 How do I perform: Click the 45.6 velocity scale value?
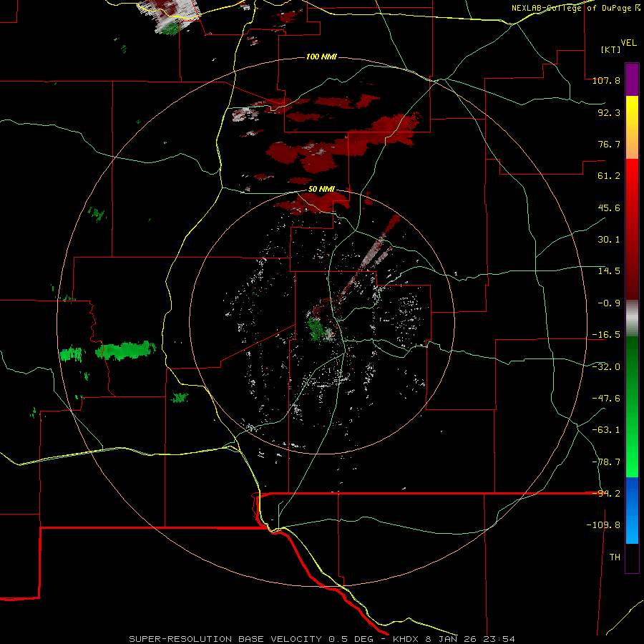(x=609, y=208)
